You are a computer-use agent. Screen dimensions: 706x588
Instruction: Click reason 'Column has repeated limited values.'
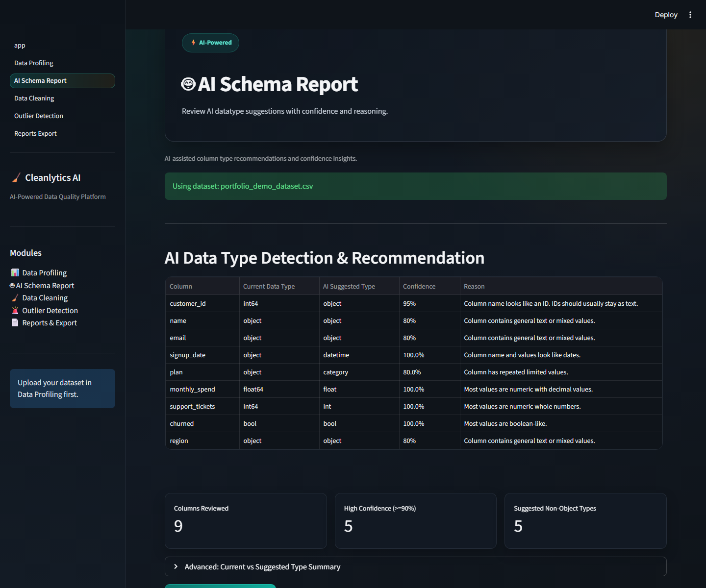561,372
